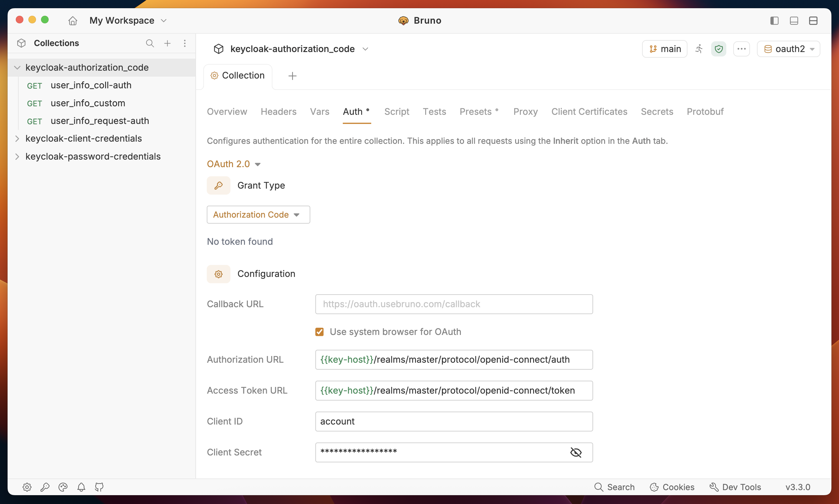Click version v3.3.0 label
The image size is (839, 504).
(798, 487)
